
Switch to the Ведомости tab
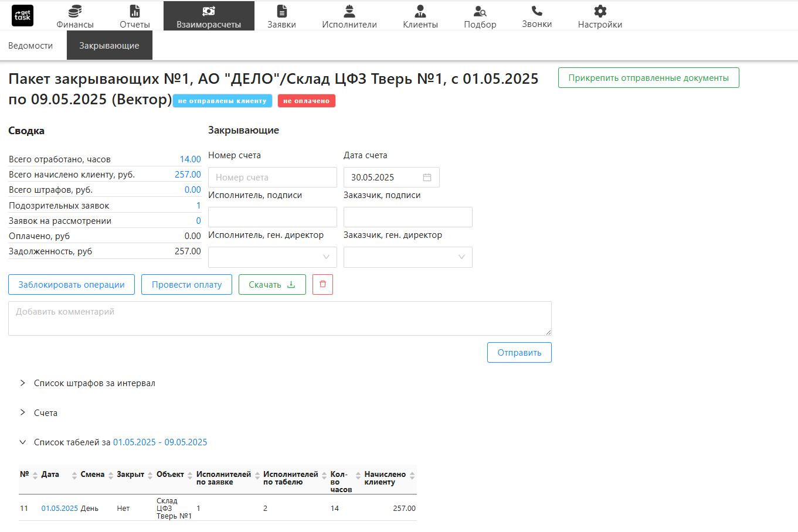coord(30,46)
